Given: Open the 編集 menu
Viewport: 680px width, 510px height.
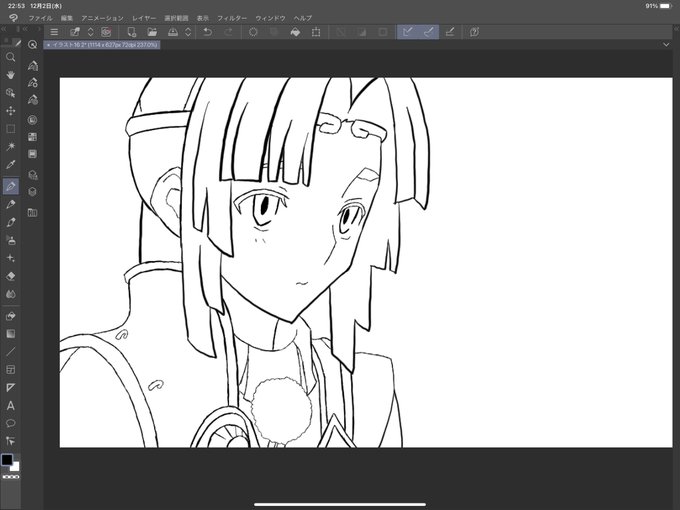Looking at the screenshot, I should pyautogui.click(x=67, y=18).
